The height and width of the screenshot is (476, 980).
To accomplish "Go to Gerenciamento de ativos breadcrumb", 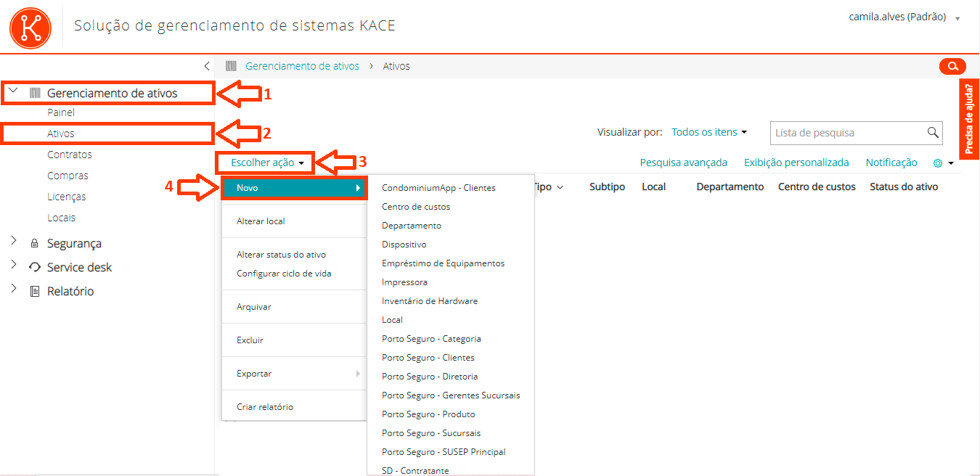I will coord(302,66).
